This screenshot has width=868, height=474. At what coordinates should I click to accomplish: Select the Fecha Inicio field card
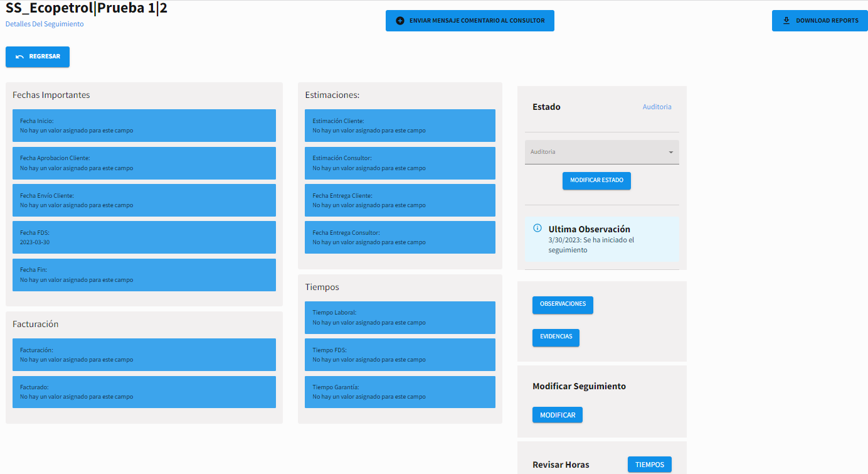coord(144,126)
